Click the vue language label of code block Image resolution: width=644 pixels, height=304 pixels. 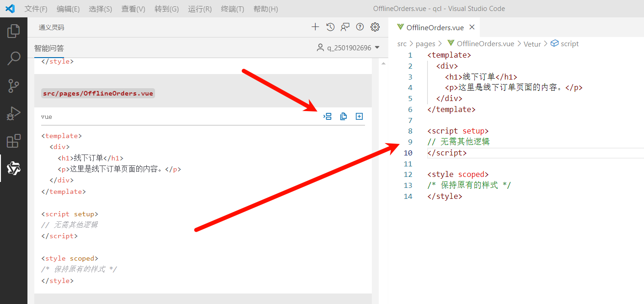tap(47, 117)
